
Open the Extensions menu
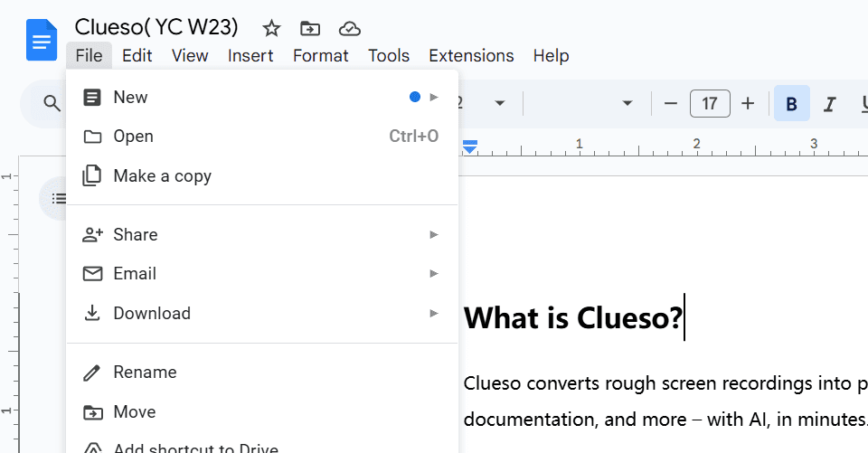coord(471,56)
